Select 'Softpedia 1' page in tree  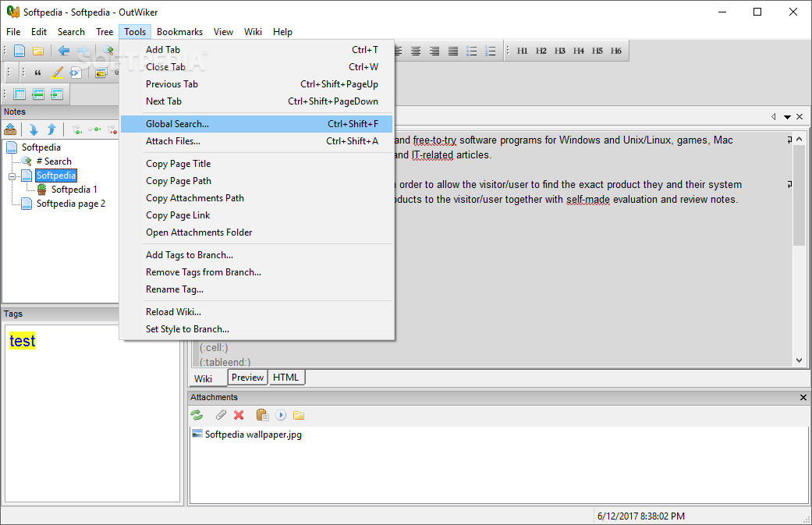(74, 190)
